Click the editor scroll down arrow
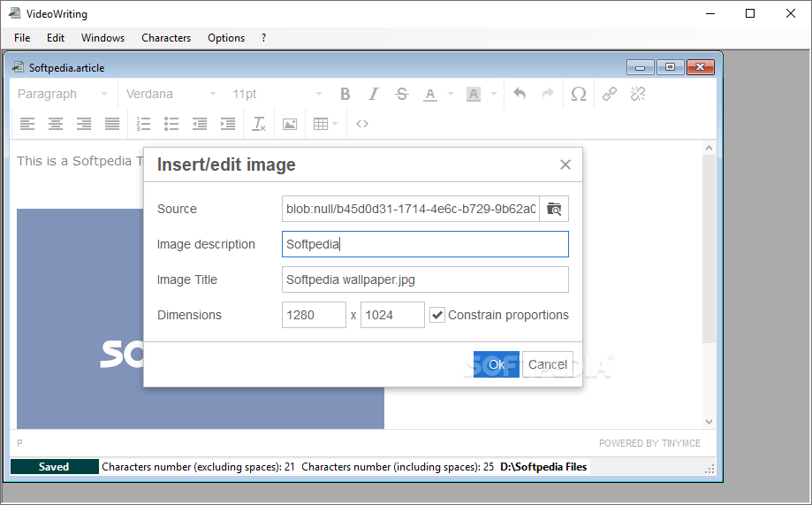The height and width of the screenshot is (505, 812). click(x=709, y=422)
